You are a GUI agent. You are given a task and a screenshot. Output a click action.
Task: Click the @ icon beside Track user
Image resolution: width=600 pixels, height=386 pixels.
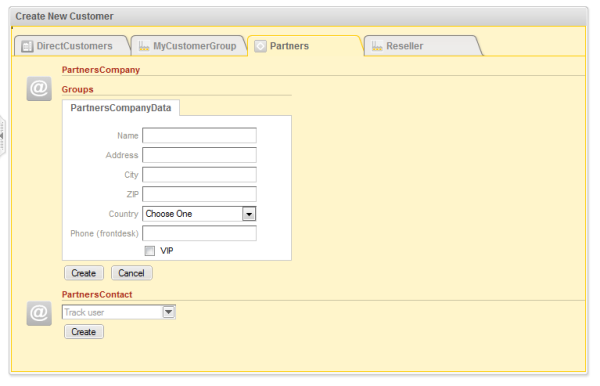(39, 313)
